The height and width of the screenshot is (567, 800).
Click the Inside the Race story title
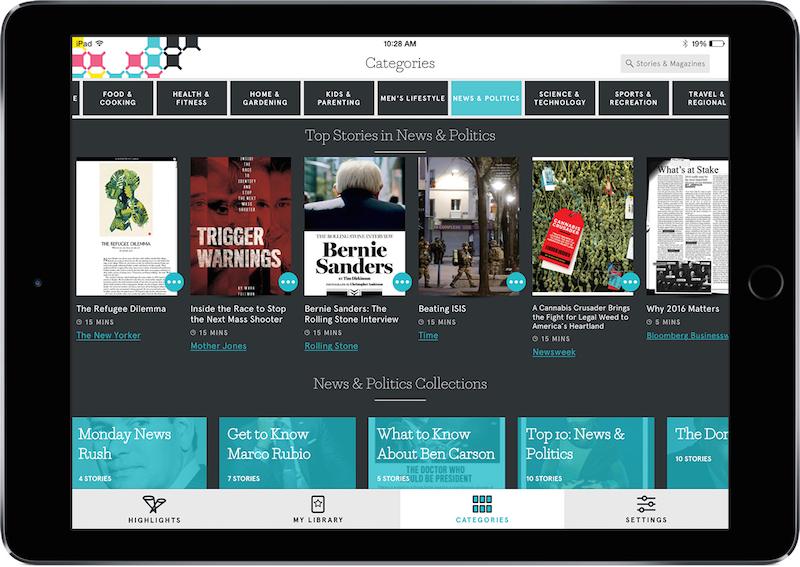[x=238, y=314]
